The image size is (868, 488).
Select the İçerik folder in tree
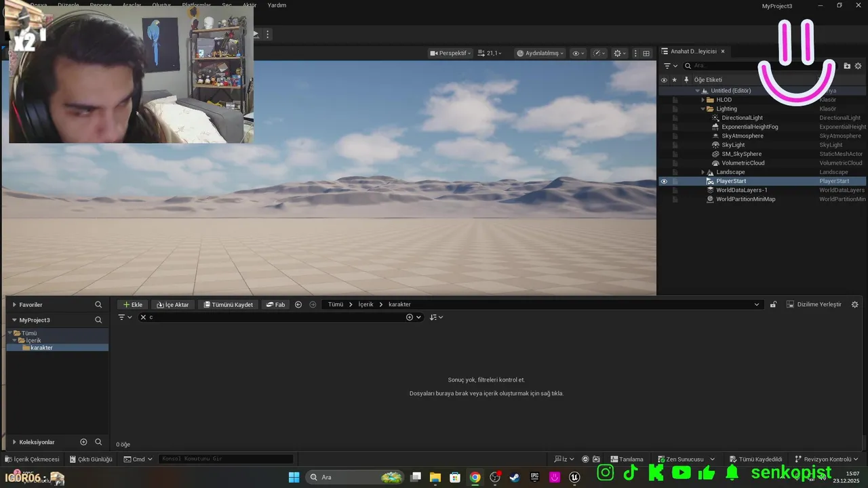coord(33,340)
